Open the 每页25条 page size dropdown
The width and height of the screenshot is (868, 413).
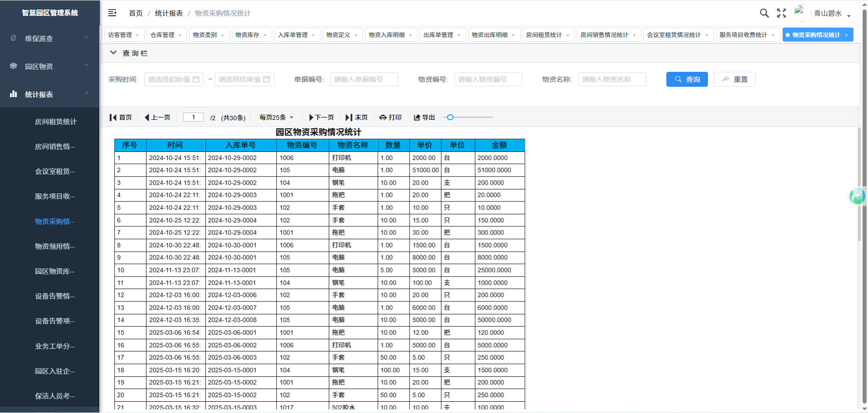276,117
